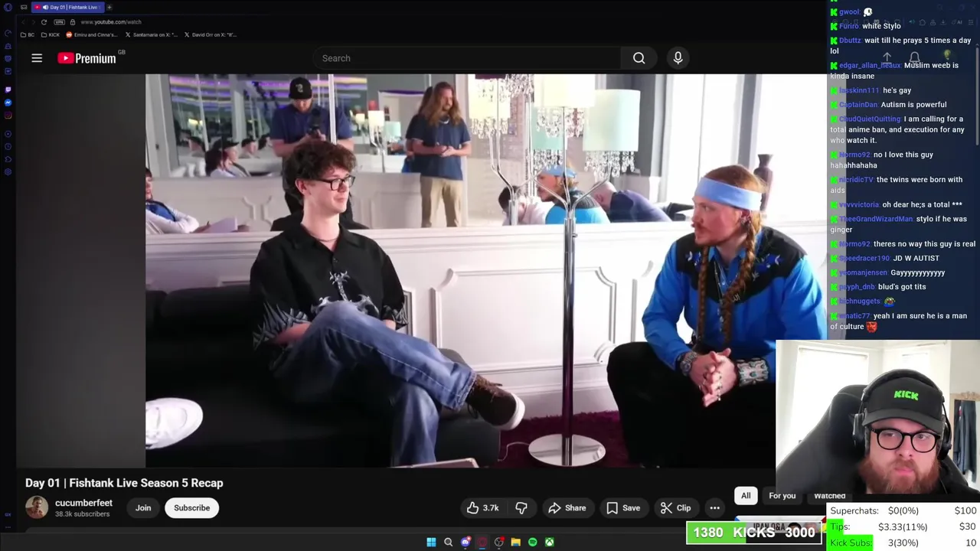Focus the YouTube search box
980x551 pixels.
pos(467,58)
